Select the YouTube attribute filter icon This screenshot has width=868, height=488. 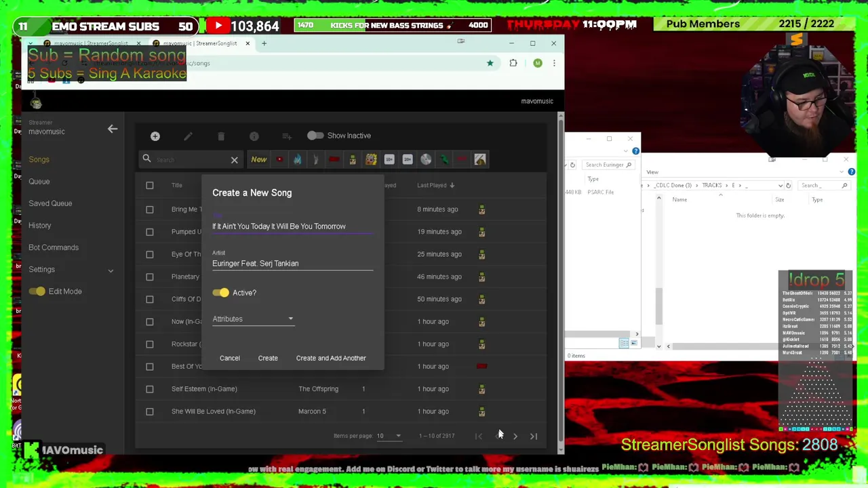279,160
